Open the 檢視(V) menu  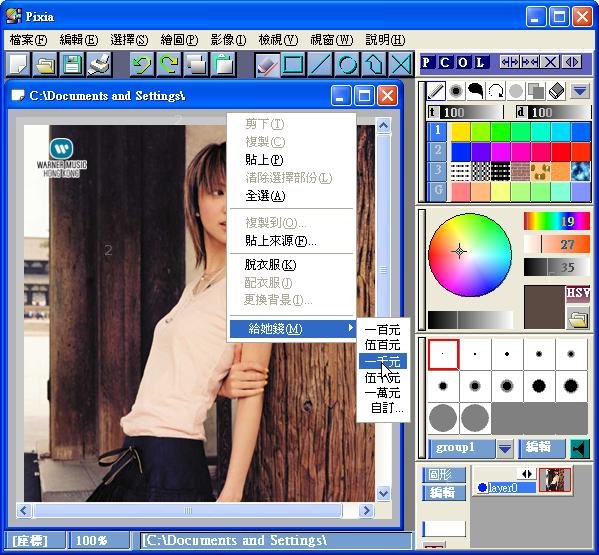(x=278, y=40)
